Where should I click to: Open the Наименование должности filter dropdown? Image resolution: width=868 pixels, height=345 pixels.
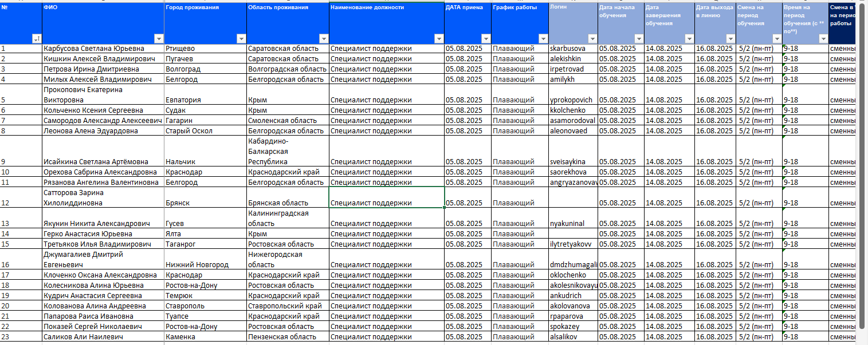click(x=439, y=38)
